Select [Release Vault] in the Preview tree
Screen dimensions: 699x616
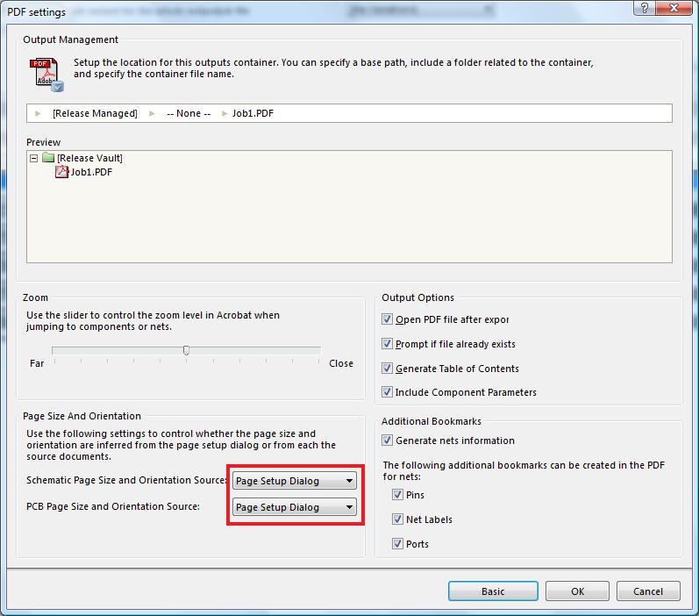89,158
